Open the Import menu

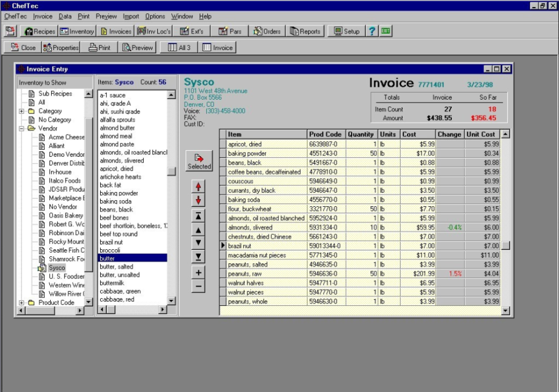131,16
